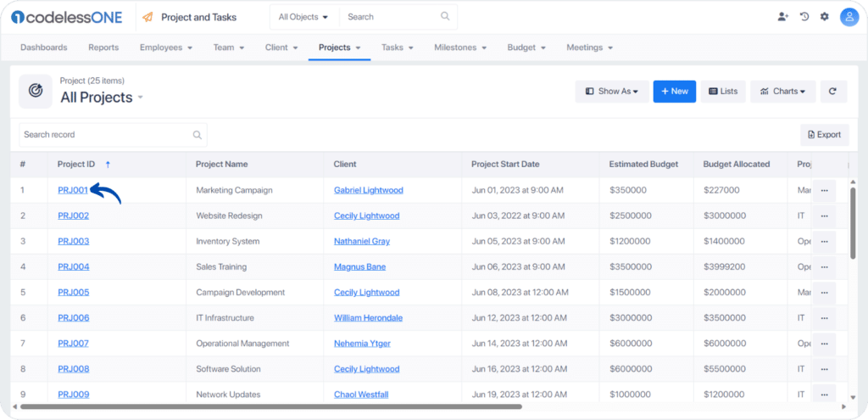This screenshot has width=868, height=420.
Task: Click the Website Redesign cell
Action: [229, 216]
